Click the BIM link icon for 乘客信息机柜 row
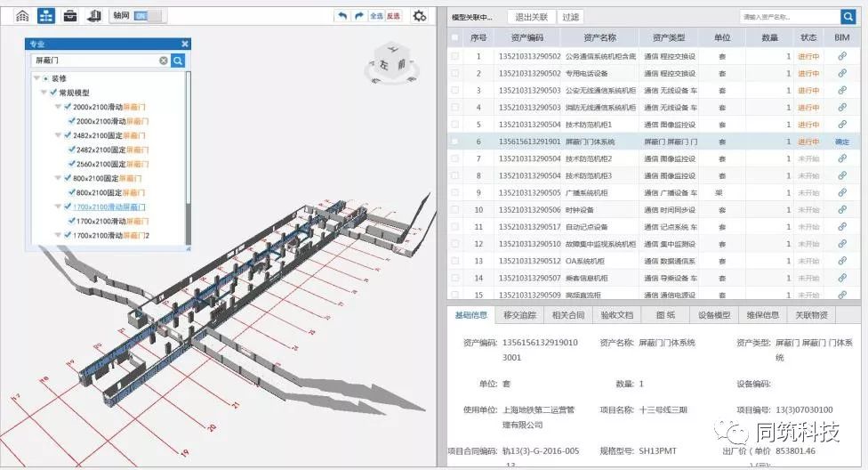This screenshot has height=470, width=868. 842,278
